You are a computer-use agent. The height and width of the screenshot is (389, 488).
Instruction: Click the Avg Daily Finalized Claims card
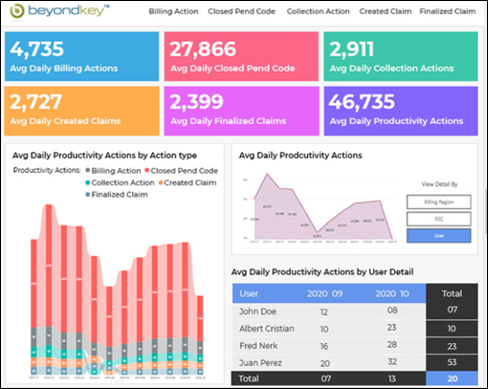[x=241, y=111]
